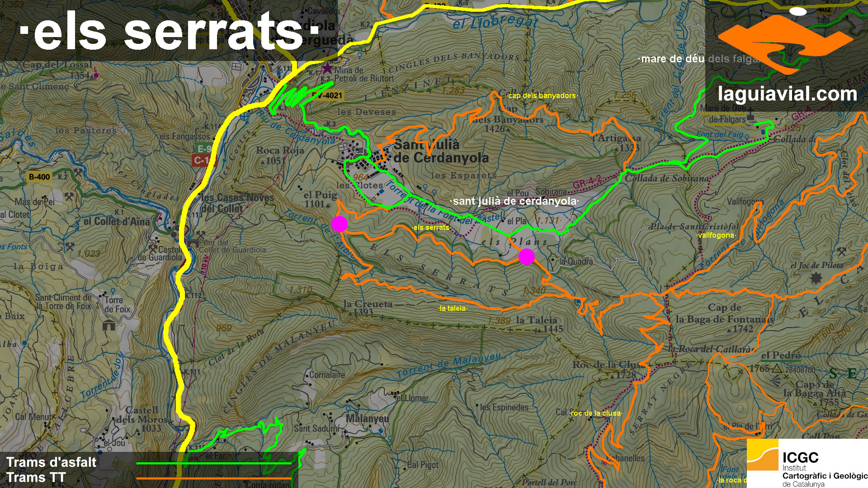Click the yellow 'cap dels banyadors' label
Viewport: 868px width, 488px height.
(542, 96)
